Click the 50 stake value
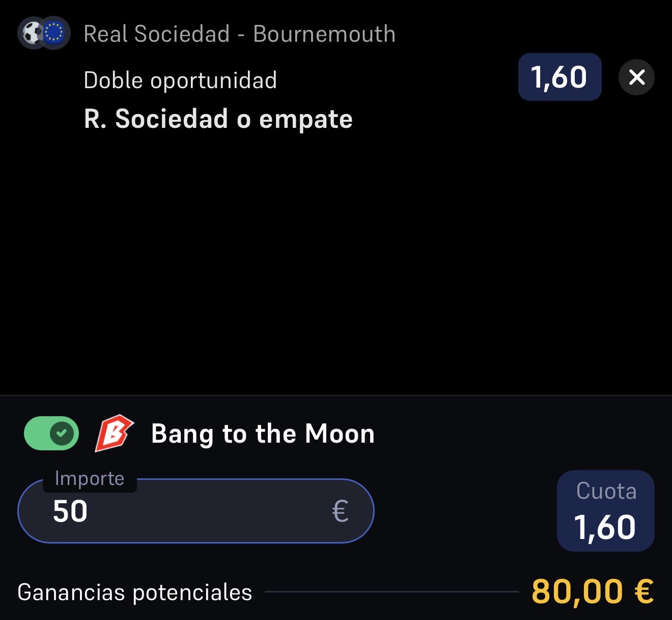672x620 pixels. 70,511
